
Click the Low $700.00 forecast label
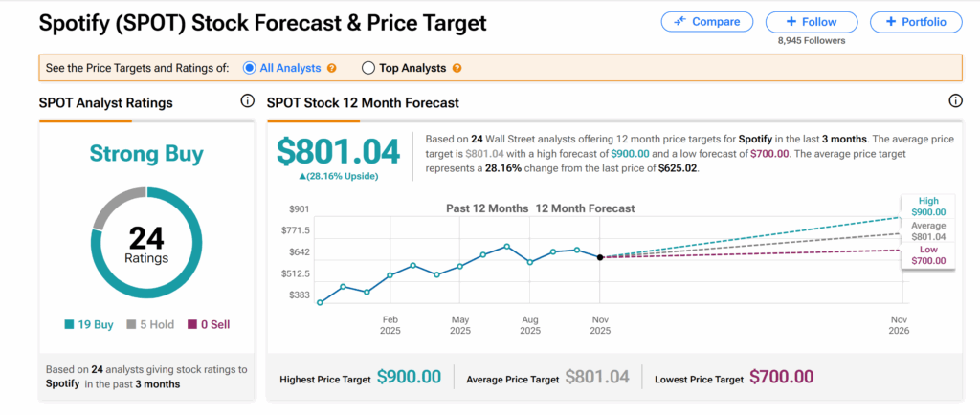click(926, 254)
